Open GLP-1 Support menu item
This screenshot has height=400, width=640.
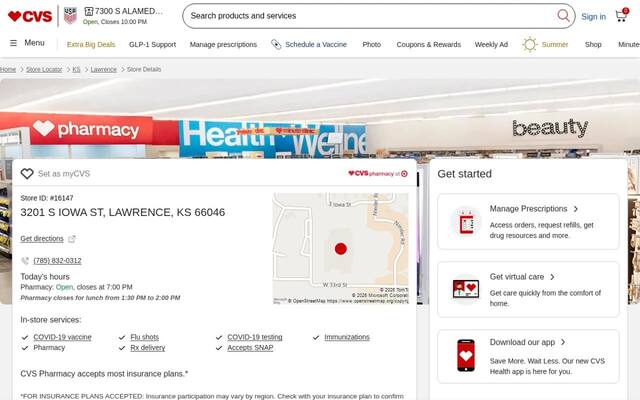[x=152, y=44]
